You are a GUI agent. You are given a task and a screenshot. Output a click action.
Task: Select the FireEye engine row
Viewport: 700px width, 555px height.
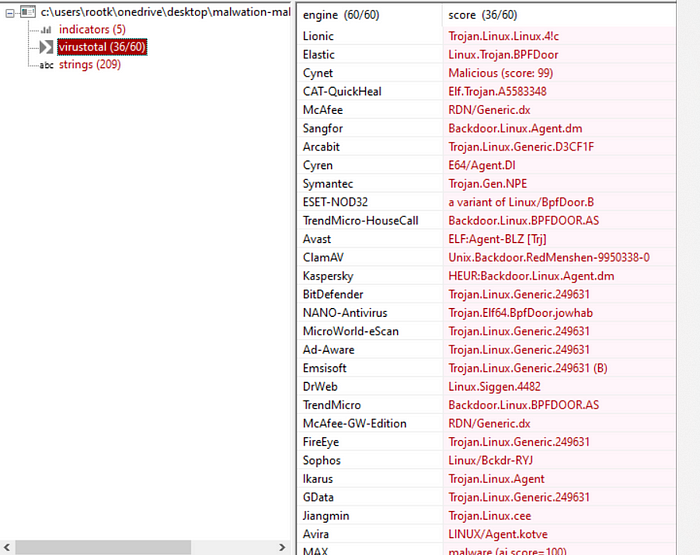pos(486,442)
